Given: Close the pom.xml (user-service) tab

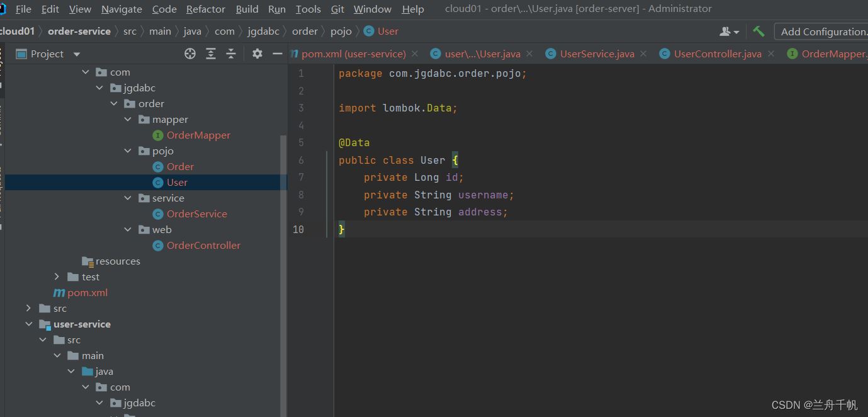Looking at the screenshot, I should point(415,54).
